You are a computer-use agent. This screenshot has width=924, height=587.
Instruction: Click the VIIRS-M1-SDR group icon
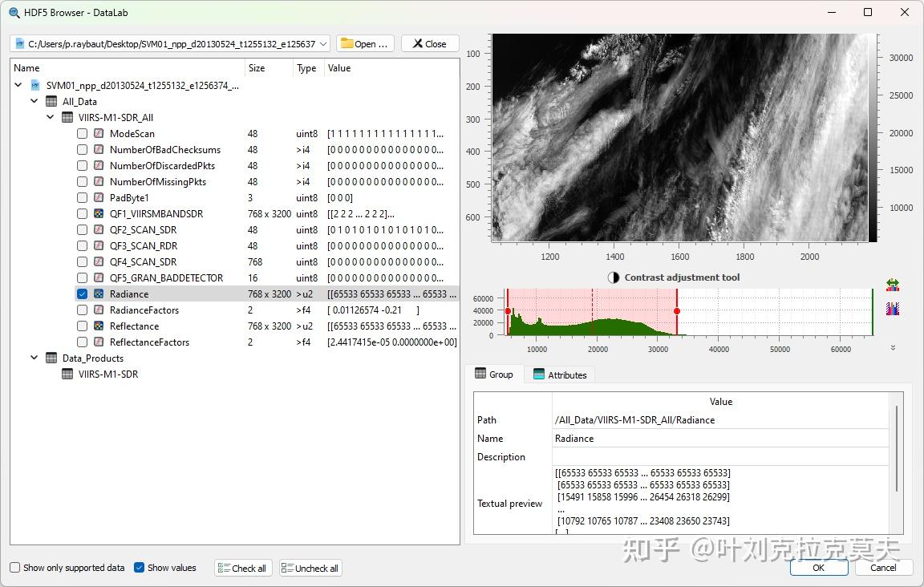coord(67,374)
